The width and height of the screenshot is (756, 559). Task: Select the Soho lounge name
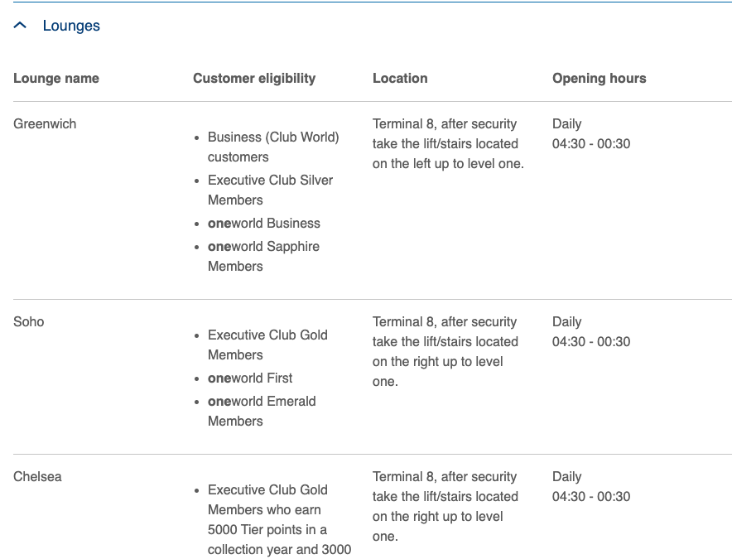point(29,321)
